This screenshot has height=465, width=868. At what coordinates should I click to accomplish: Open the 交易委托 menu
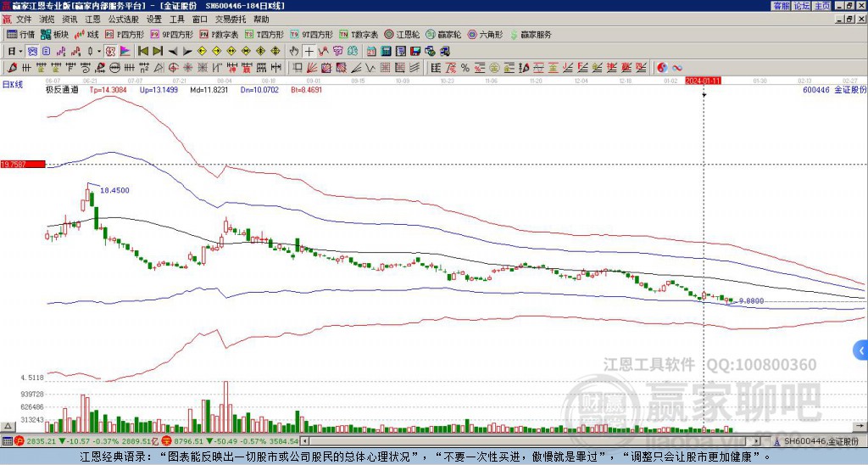[x=231, y=20]
